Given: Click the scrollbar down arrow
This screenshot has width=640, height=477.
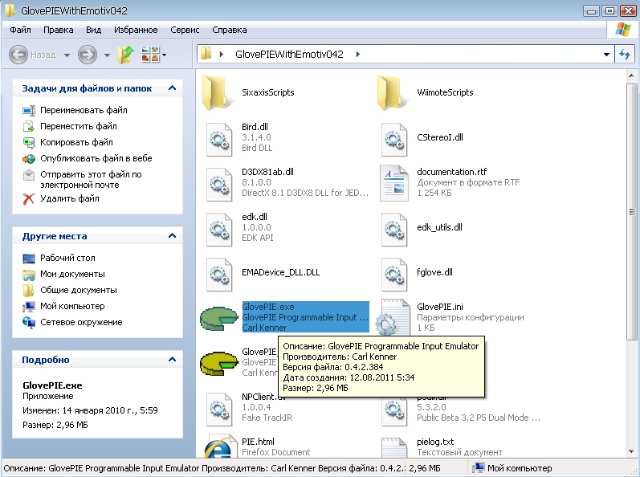Looking at the screenshot, I should (631, 452).
